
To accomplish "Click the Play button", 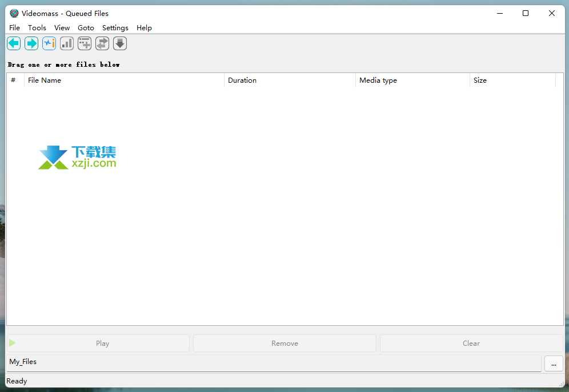I will click(98, 343).
